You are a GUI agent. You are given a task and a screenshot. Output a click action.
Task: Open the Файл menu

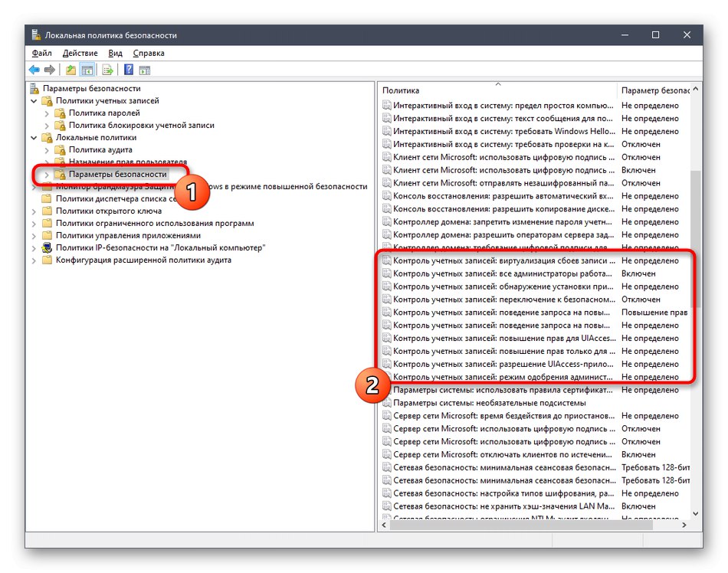(41, 53)
